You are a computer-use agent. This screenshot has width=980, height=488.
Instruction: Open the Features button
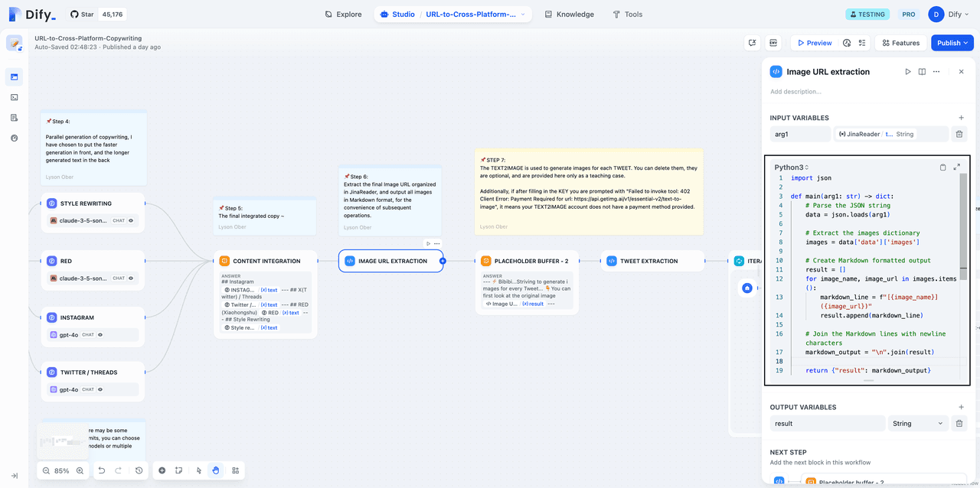[900, 43]
